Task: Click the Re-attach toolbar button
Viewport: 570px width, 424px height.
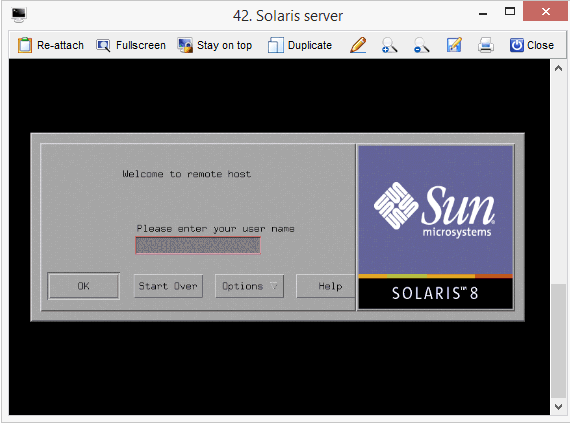Action: [51, 45]
